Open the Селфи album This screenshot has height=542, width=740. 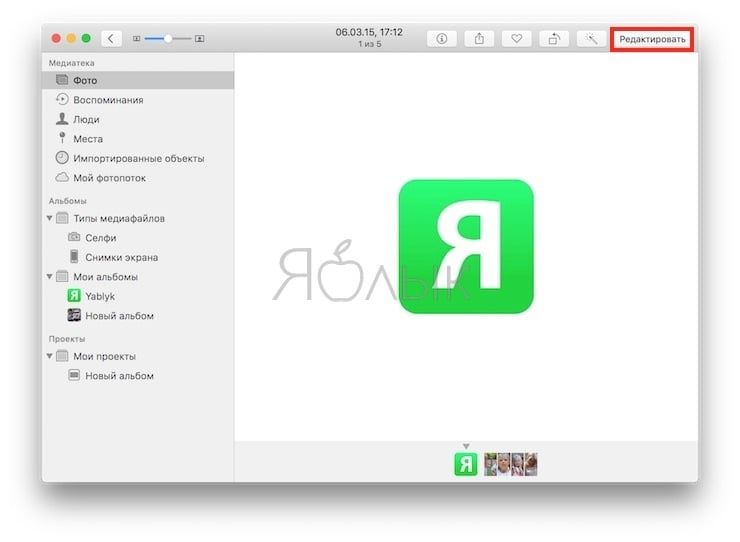(138, 238)
